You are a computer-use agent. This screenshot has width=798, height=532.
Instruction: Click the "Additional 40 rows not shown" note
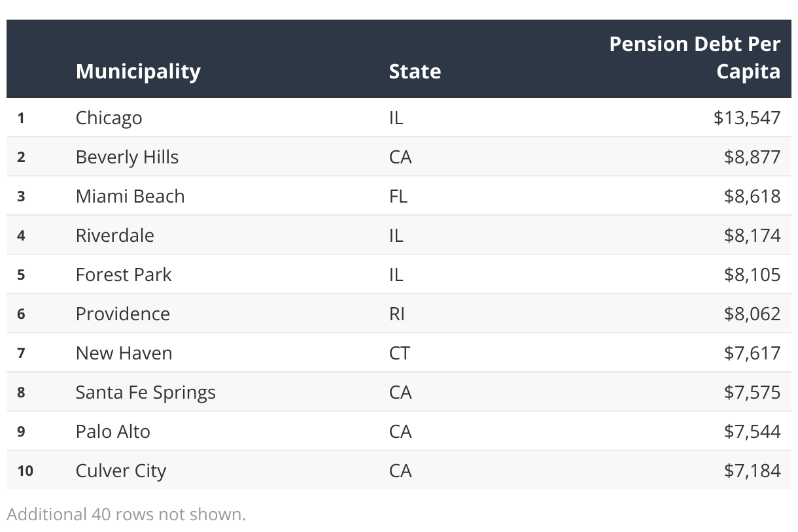click(x=126, y=514)
